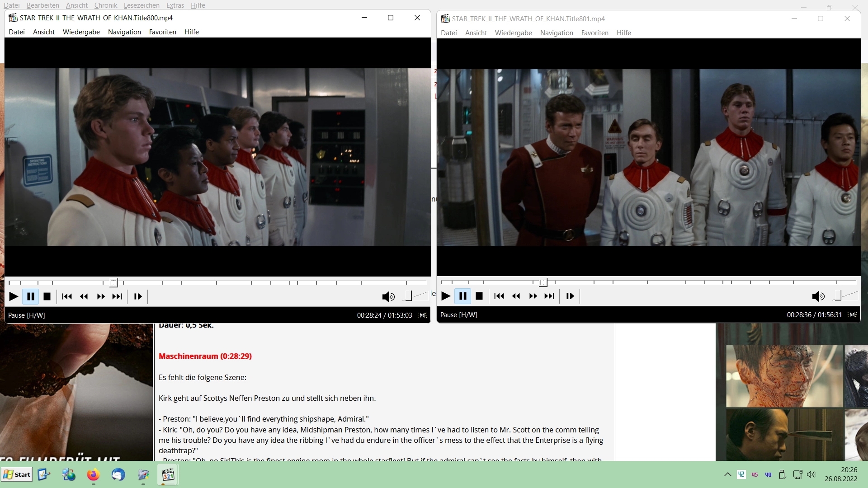Open document-checkmark app in taskbar

pyautogui.click(x=44, y=475)
